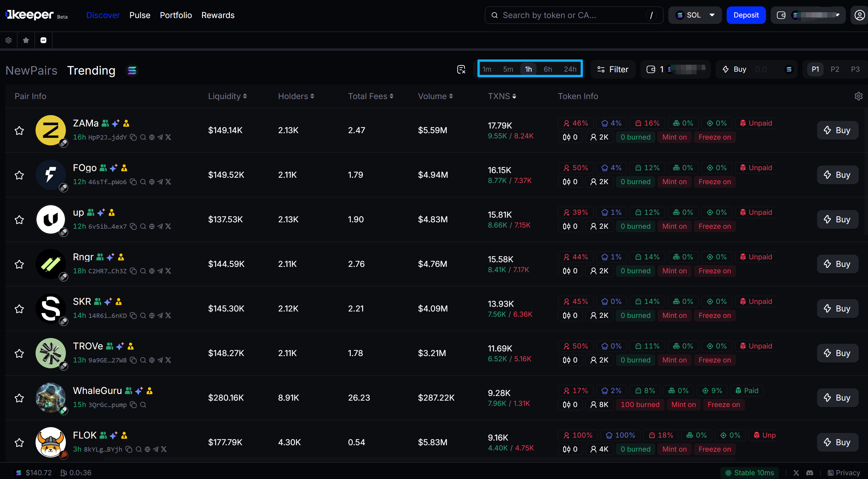868x479 pixels.
Task: Open table column settings gear
Action: pos(858,96)
